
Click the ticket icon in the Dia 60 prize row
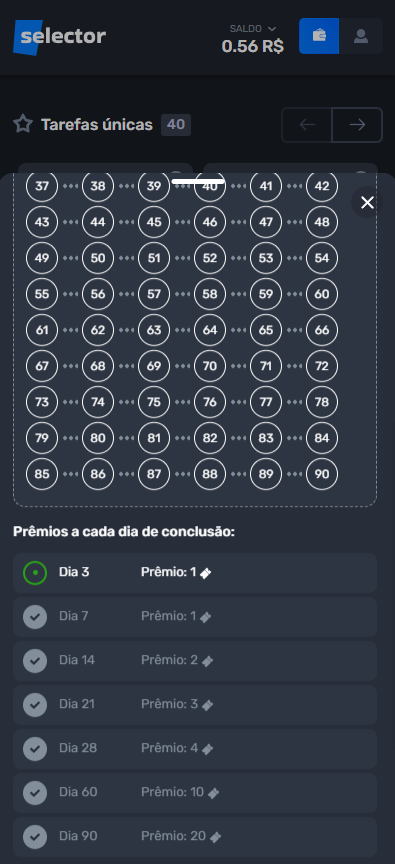[x=213, y=793]
